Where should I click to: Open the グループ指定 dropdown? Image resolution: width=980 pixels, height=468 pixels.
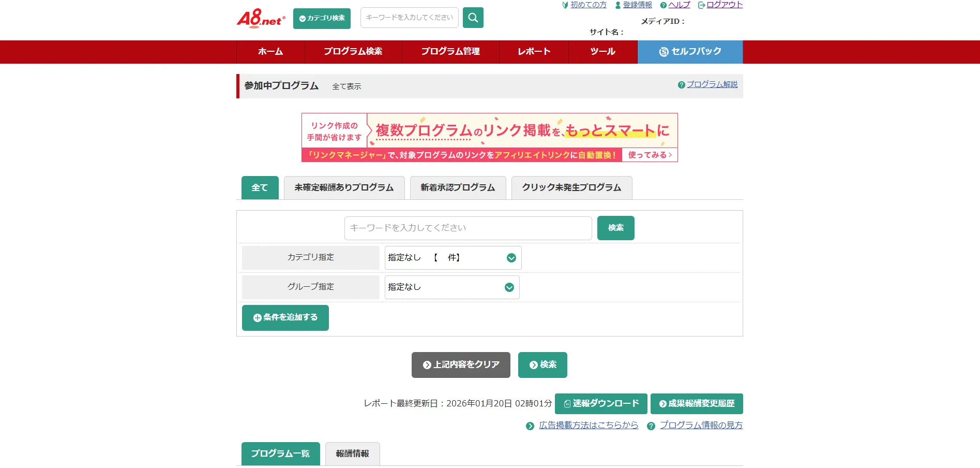452,287
